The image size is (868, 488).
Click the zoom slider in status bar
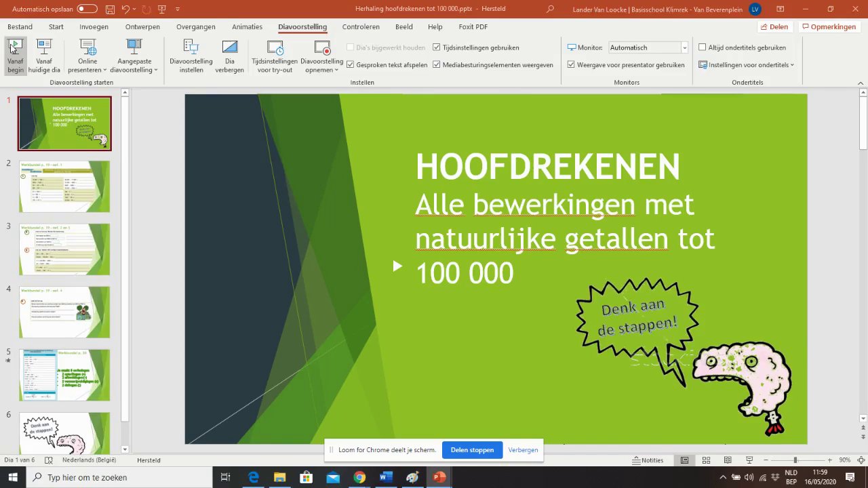point(795,460)
